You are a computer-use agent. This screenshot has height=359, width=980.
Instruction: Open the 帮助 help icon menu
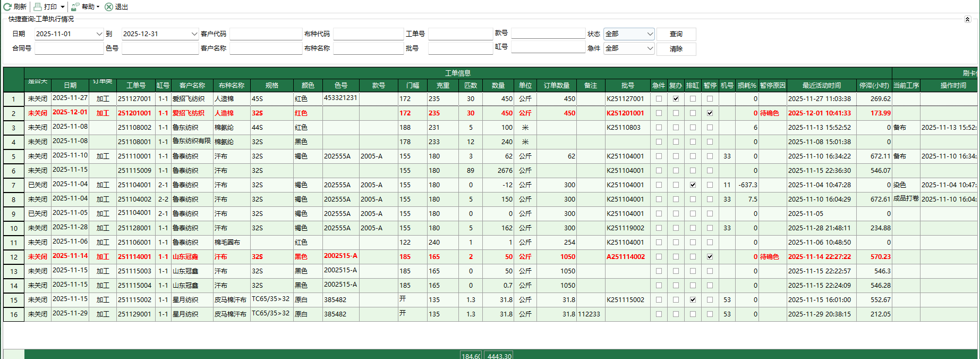[75, 7]
